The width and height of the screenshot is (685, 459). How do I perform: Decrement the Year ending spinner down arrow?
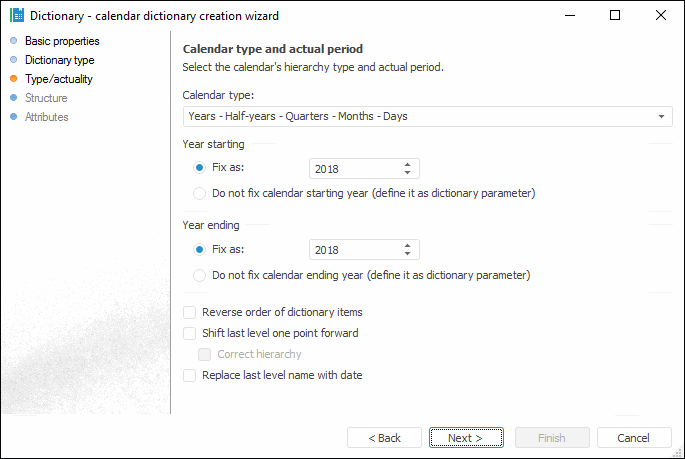point(407,254)
